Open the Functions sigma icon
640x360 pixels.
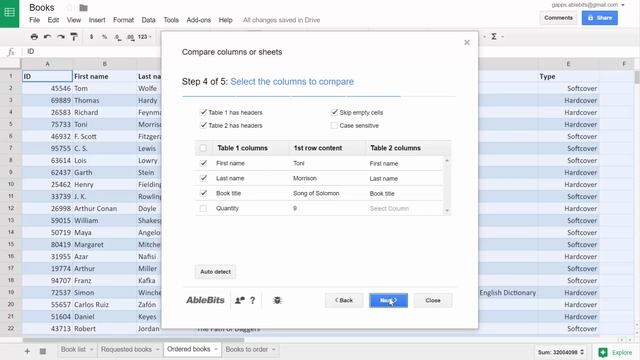click(494, 37)
